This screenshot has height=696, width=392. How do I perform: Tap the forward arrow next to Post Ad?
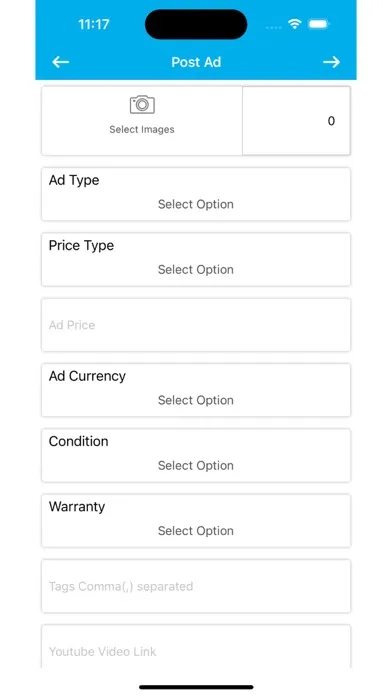331,62
